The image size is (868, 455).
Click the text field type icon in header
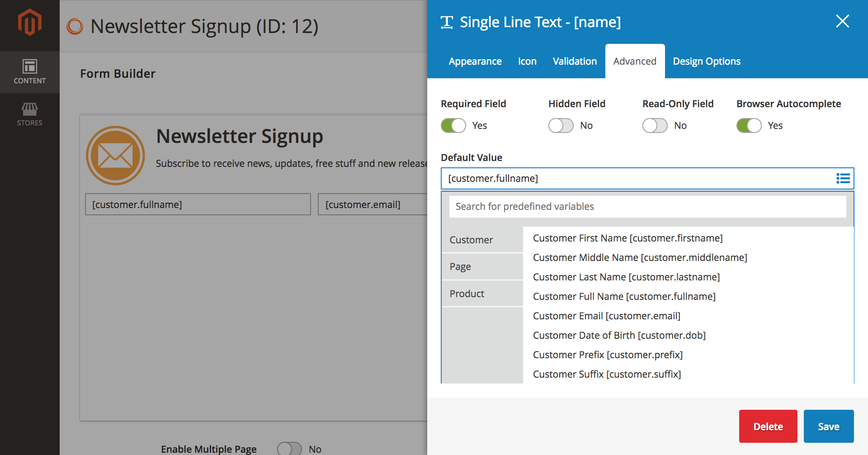point(447,22)
